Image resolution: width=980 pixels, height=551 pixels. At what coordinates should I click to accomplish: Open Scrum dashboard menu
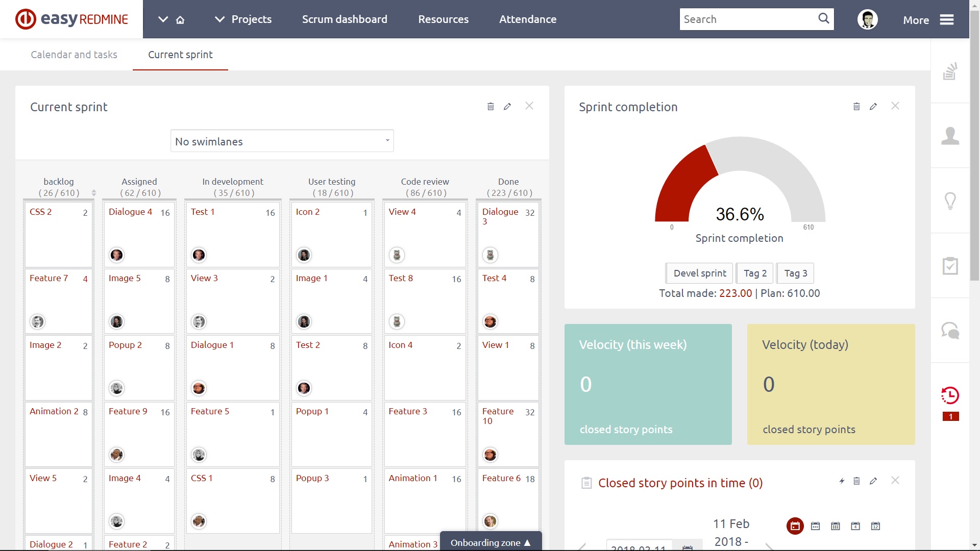[345, 19]
